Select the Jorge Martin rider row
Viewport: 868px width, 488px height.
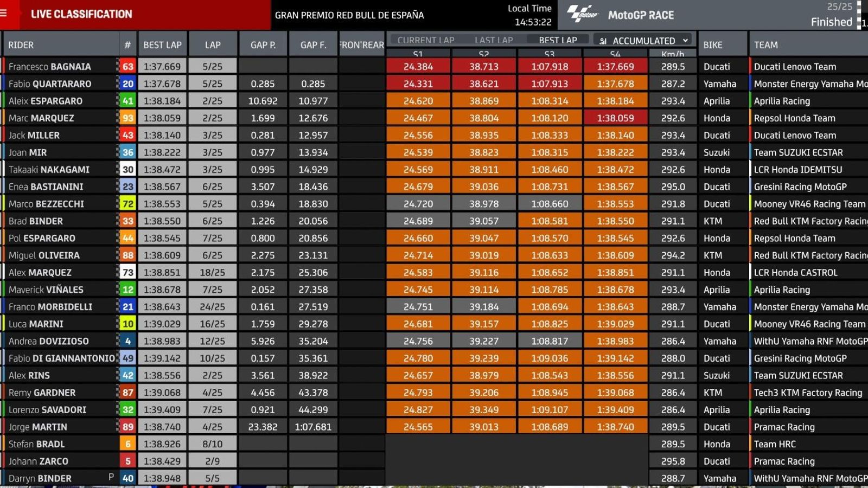click(x=38, y=427)
